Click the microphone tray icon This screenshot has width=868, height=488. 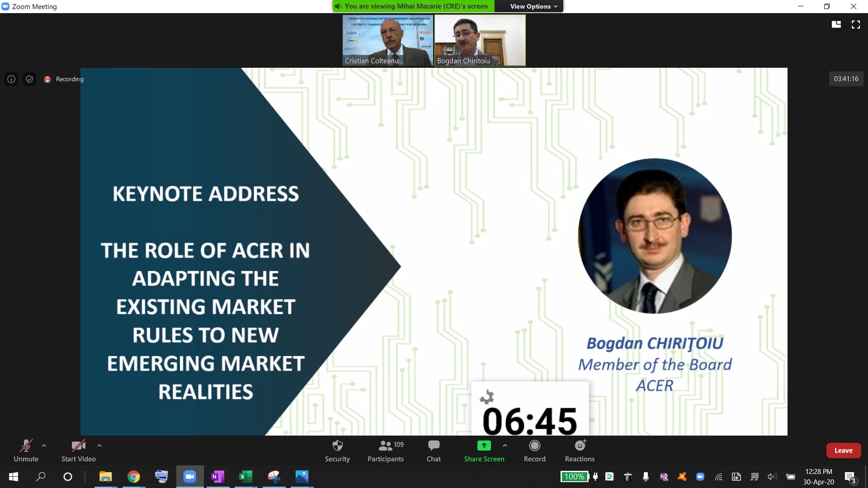[646, 477]
